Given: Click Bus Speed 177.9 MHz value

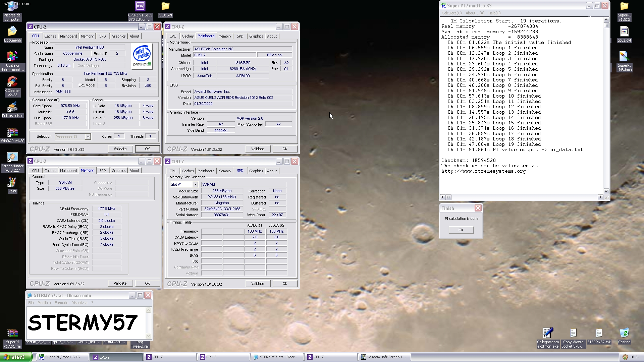Looking at the screenshot, I should (x=70, y=118).
